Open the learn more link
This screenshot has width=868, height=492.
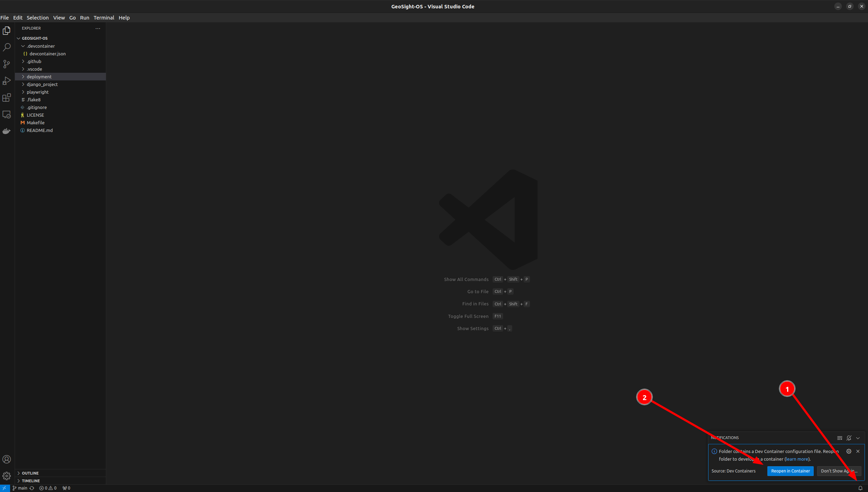coord(797,459)
